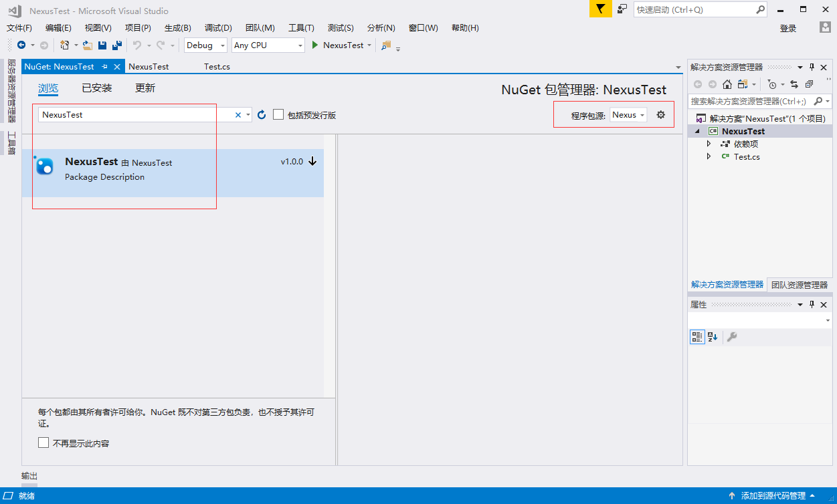Open the 调试(D) menu

coord(218,27)
